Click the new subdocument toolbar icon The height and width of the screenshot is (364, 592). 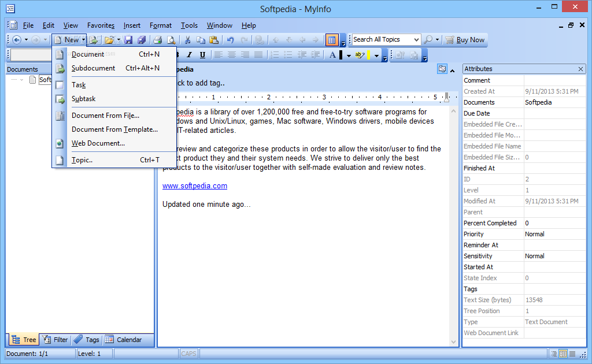coord(94,40)
